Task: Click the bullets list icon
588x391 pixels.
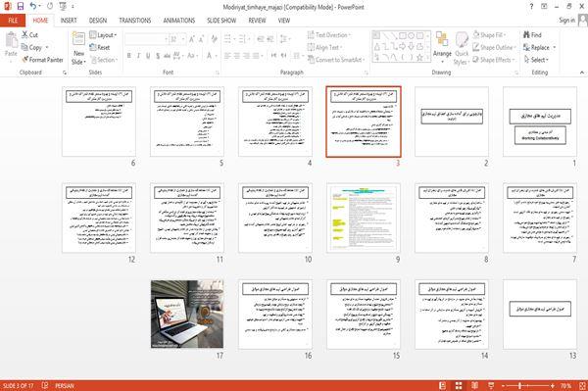Action: coord(228,39)
